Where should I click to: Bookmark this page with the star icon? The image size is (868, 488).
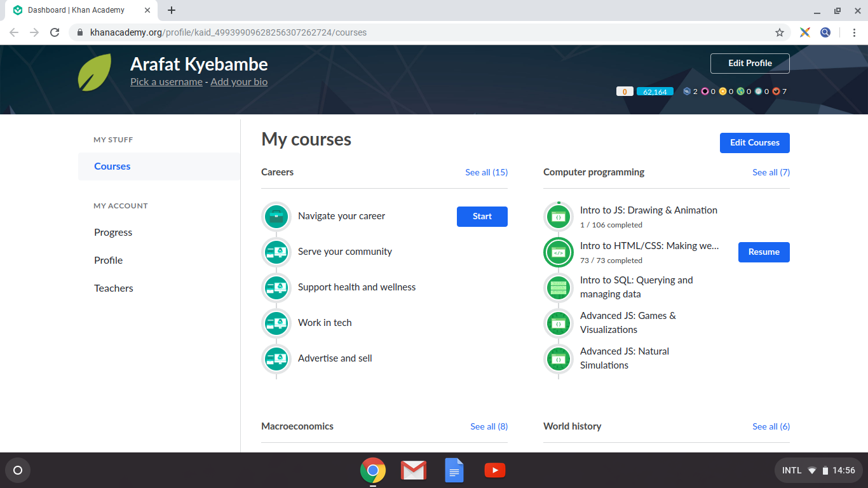(780, 32)
